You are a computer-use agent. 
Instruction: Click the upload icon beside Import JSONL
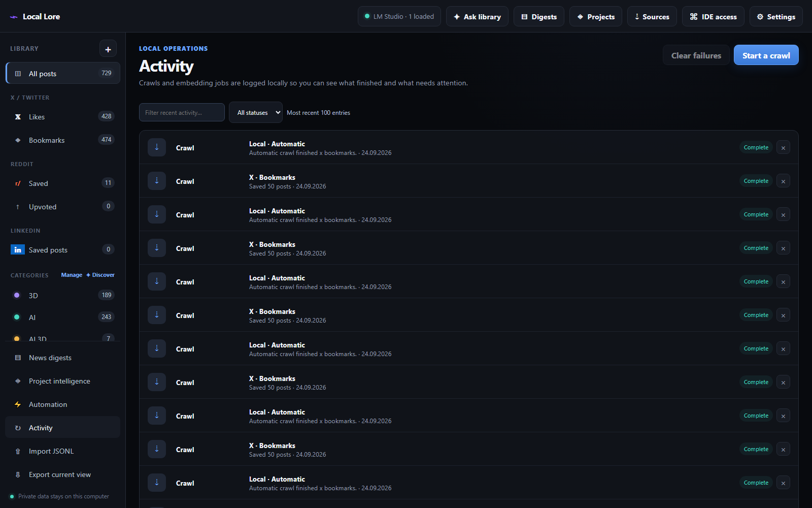pyautogui.click(x=18, y=451)
